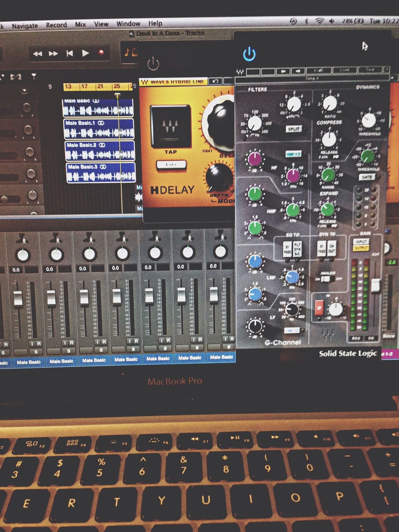Screen dimensions: 399x532
Task: Click the previous preset left arrow in G-Channel
Action: 284,71
